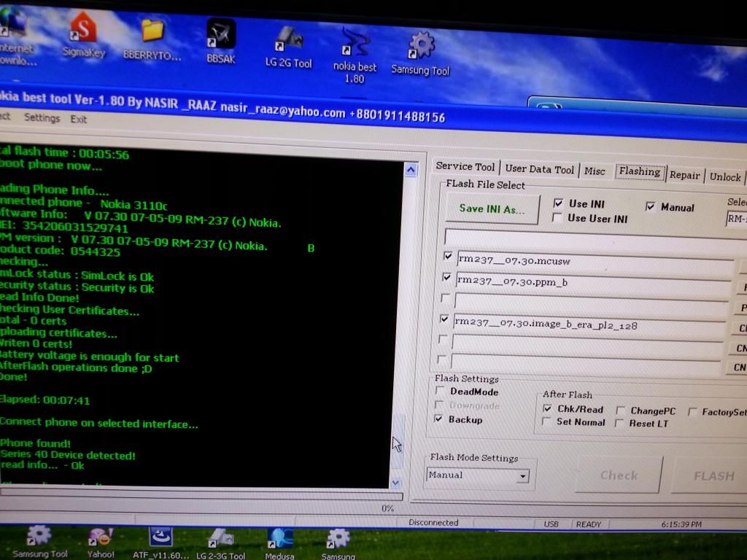Open the BBERRYTO folder icon
This screenshot has height=560, width=747.
(152, 33)
